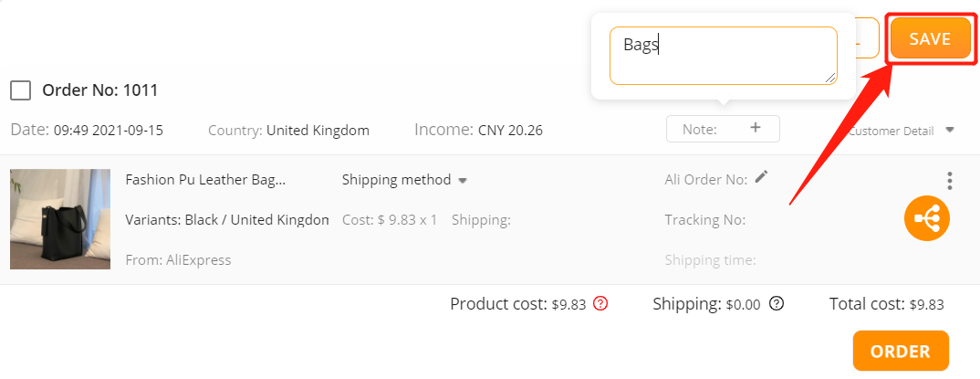The height and width of the screenshot is (379, 980).
Task: Click the orange split order icon
Action: click(927, 218)
